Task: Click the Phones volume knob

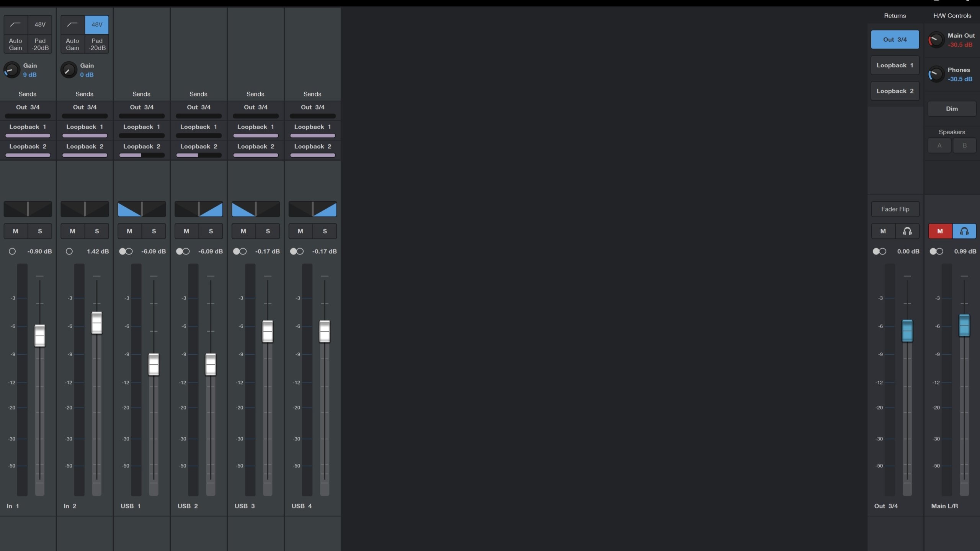Action: (936, 74)
